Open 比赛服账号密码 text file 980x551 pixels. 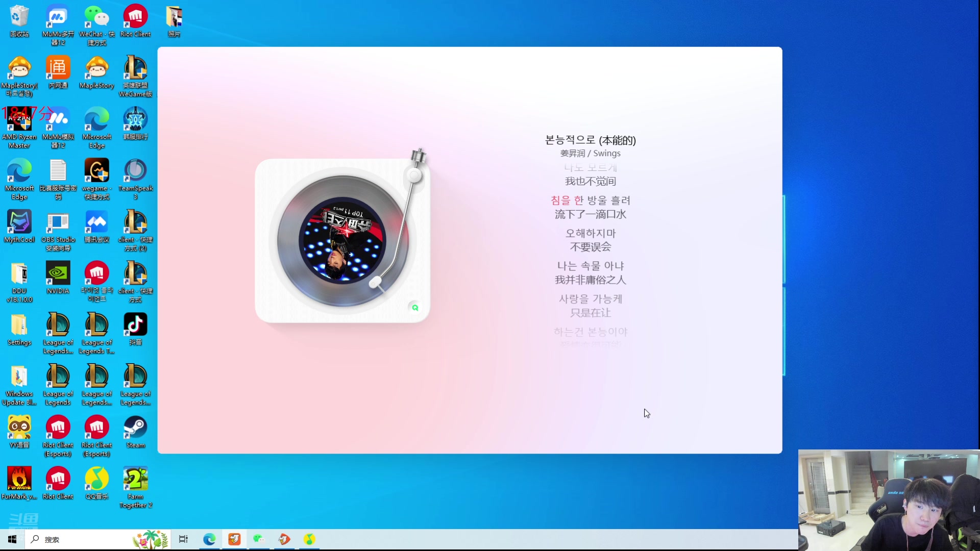[x=58, y=180]
